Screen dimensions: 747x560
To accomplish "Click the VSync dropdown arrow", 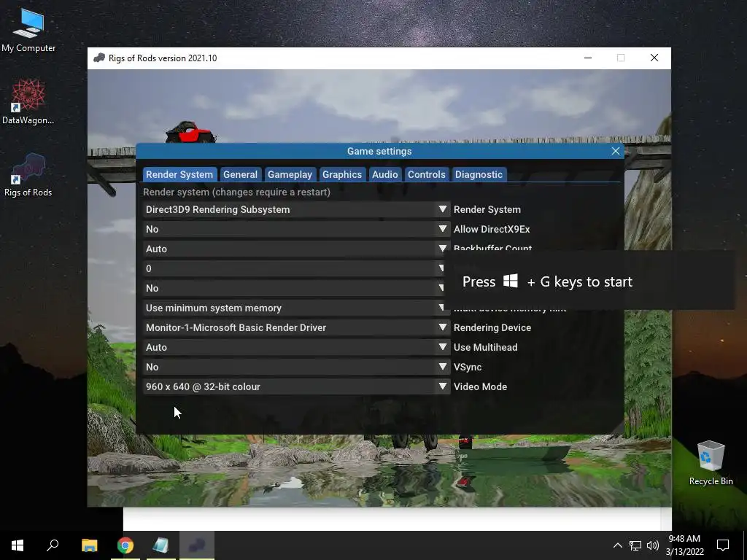I will click(x=443, y=367).
